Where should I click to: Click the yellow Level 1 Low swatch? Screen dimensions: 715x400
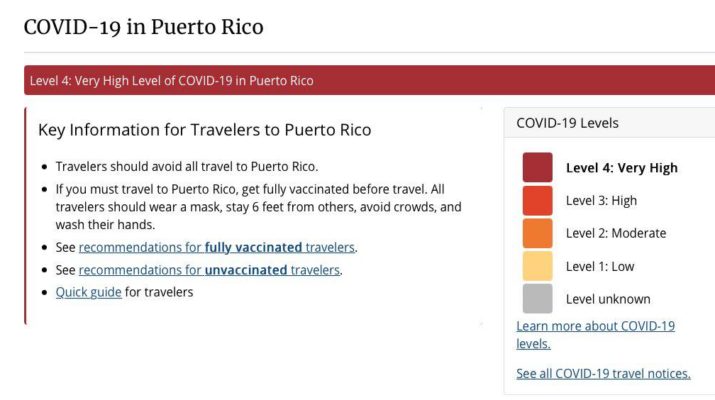(x=538, y=266)
